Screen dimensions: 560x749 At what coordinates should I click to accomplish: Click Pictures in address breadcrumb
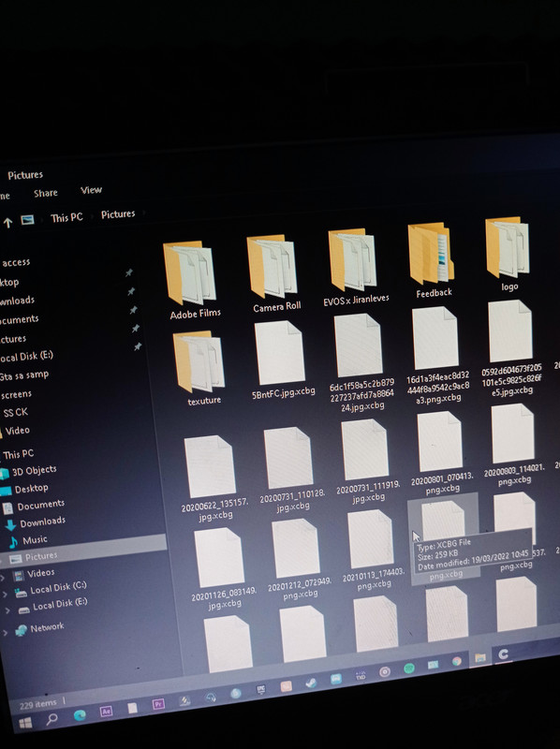(118, 214)
